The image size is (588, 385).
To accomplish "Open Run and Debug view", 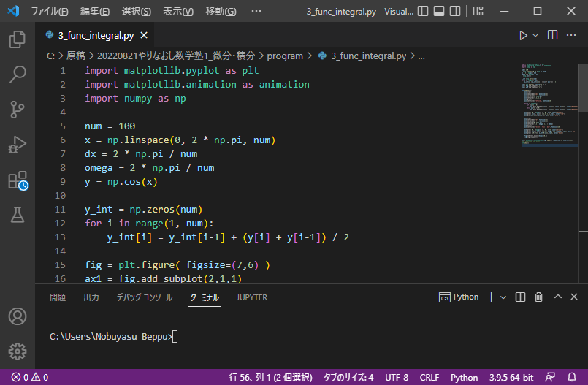I will pyautogui.click(x=17, y=145).
